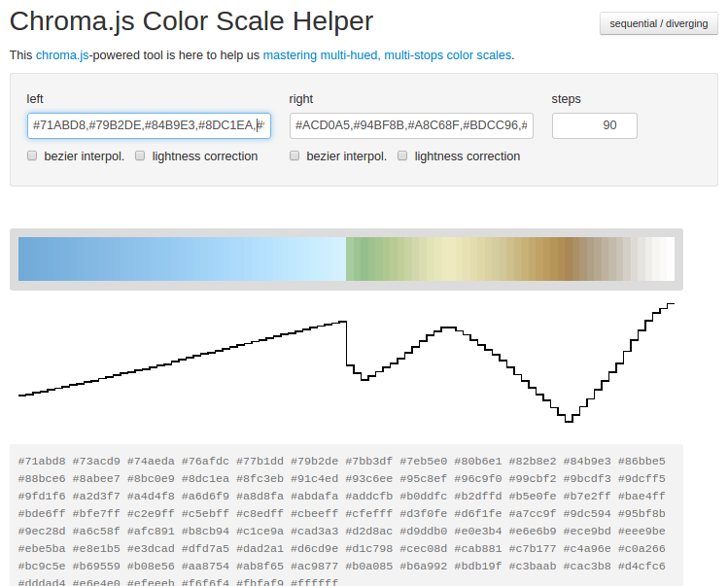This screenshot has width=728, height=586.
Task: Focus the left colors input field
Action: coord(149,125)
